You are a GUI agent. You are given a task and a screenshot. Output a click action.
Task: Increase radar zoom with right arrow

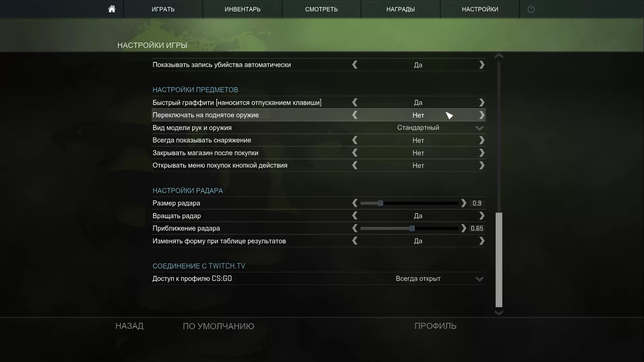(x=464, y=228)
